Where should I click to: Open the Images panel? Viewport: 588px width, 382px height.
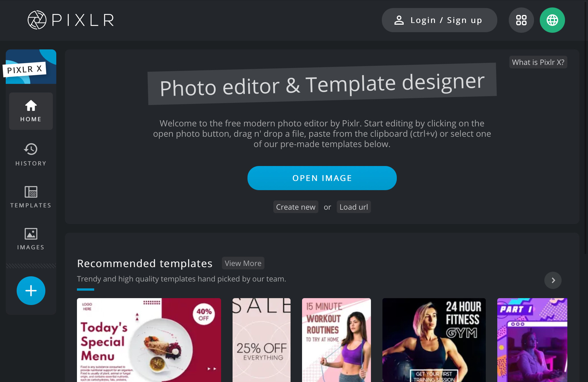(31, 238)
